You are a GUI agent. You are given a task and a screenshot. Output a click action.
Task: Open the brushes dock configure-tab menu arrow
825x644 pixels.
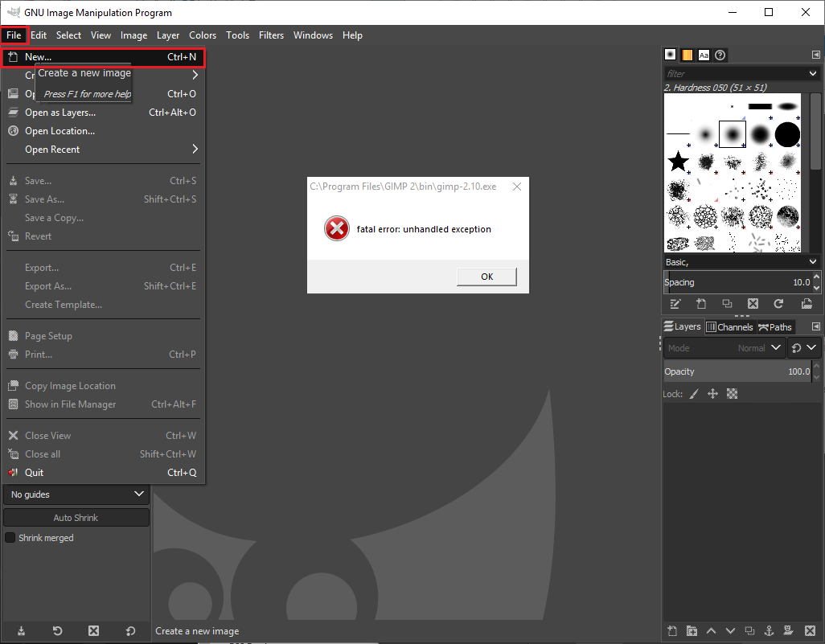tap(815, 55)
